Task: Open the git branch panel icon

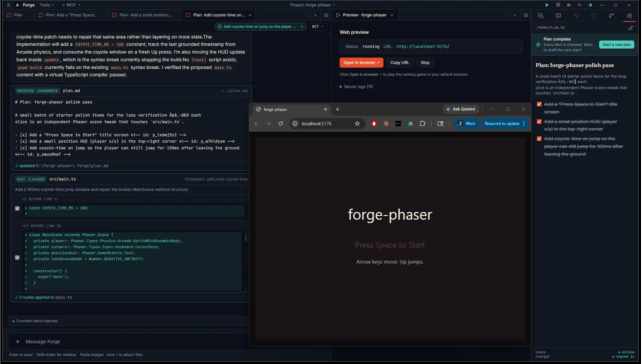Action: coord(612,16)
